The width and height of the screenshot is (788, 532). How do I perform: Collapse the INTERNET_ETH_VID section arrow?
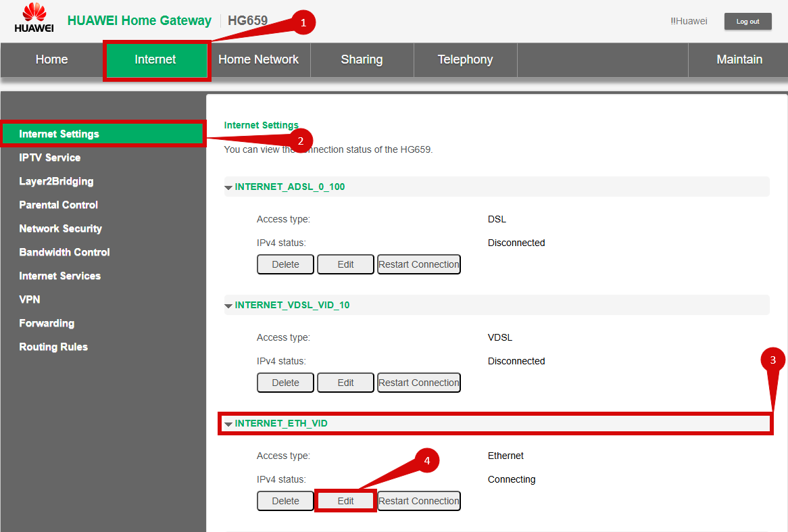point(228,424)
